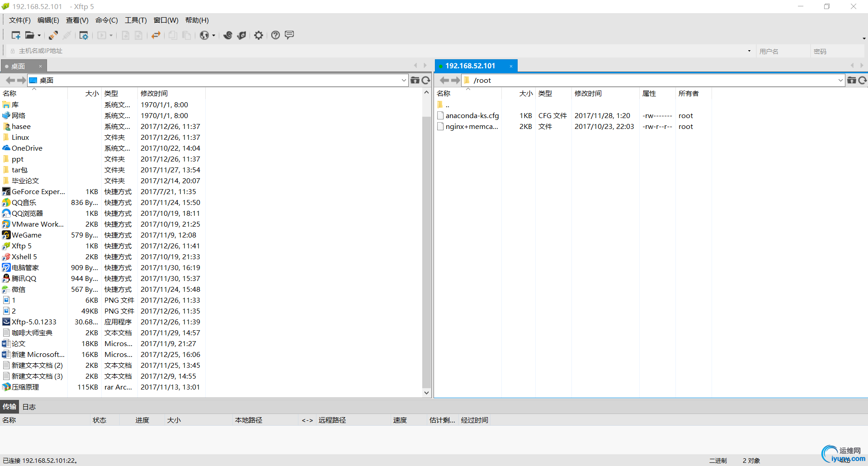The height and width of the screenshot is (466, 868).
Task: Sort remote files by 所有者 column
Action: pyautogui.click(x=693, y=94)
